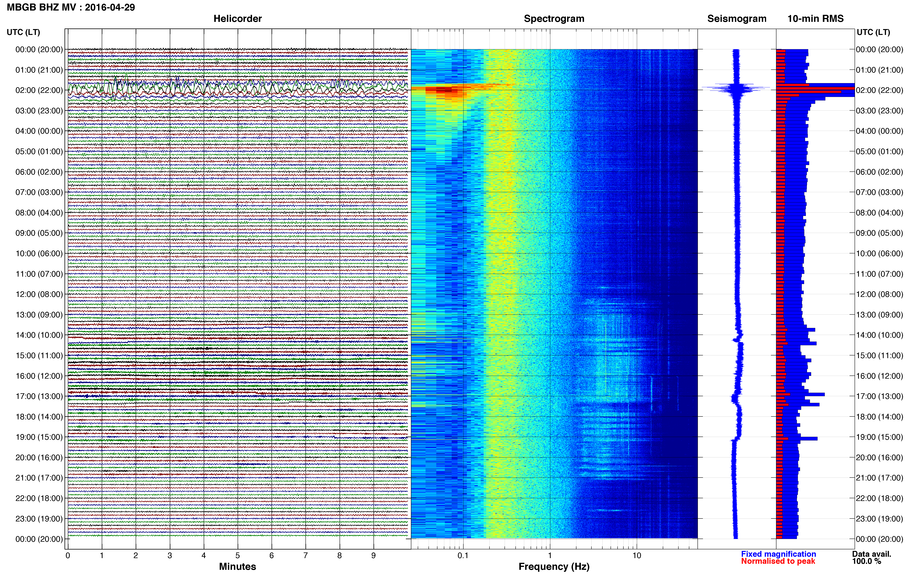The width and height of the screenshot is (924, 578).
Task: Click left time label 13:00 (09:00)
Action: 39,315
